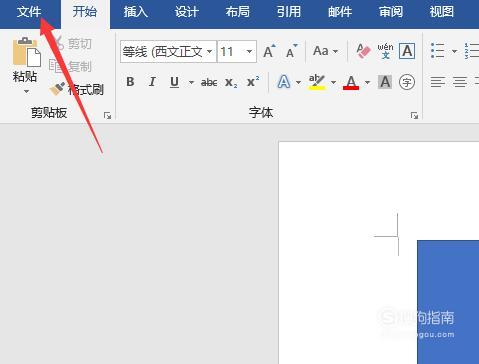Open the 设计 (Design) ribbon tab
The height and width of the screenshot is (364, 479).
(x=187, y=12)
